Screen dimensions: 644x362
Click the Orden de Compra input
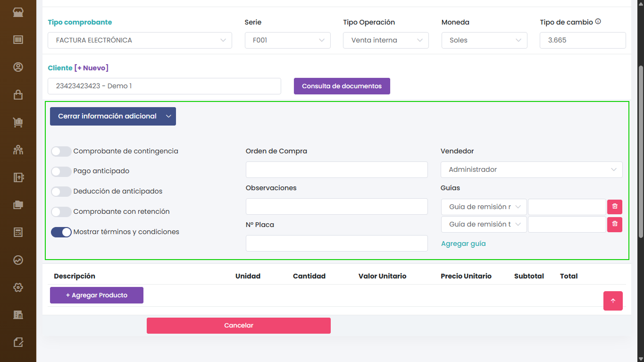337,169
